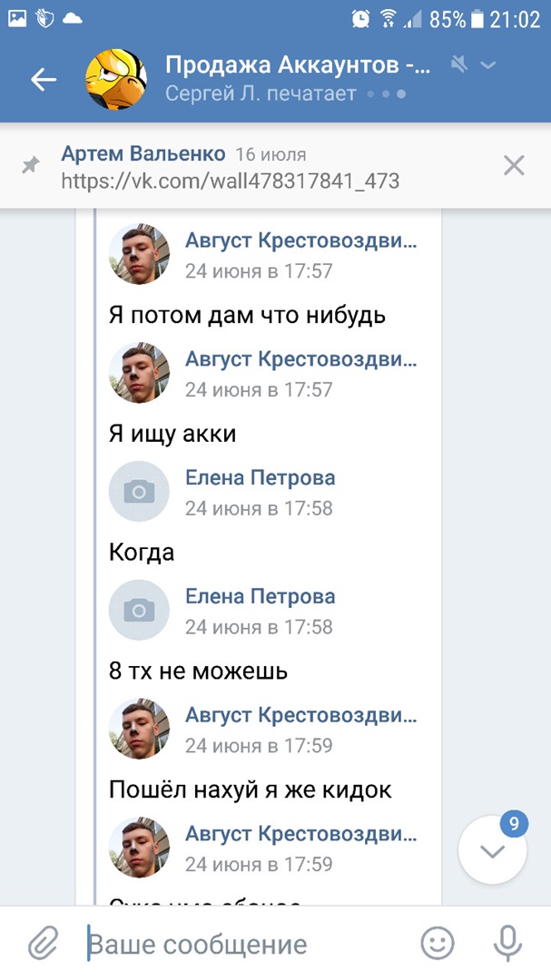Tap the paperclip attachment icon
The width and height of the screenshot is (551, 980).
(x=42, y=944)
